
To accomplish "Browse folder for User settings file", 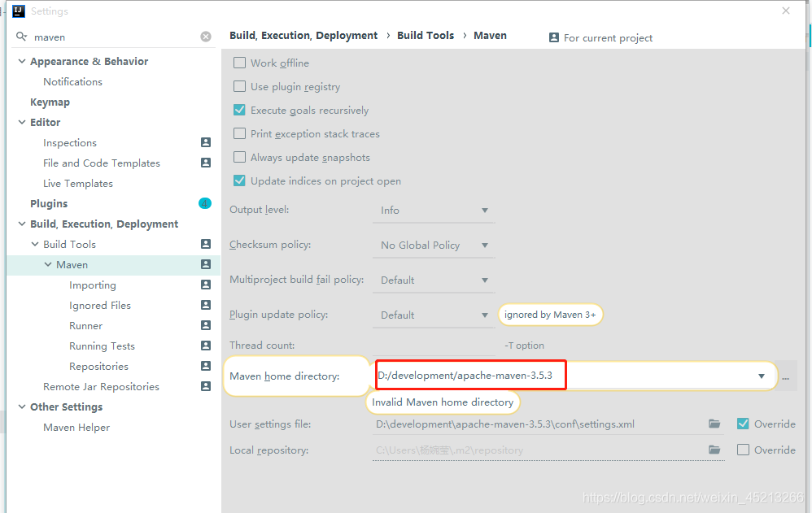I will (714, 424).
